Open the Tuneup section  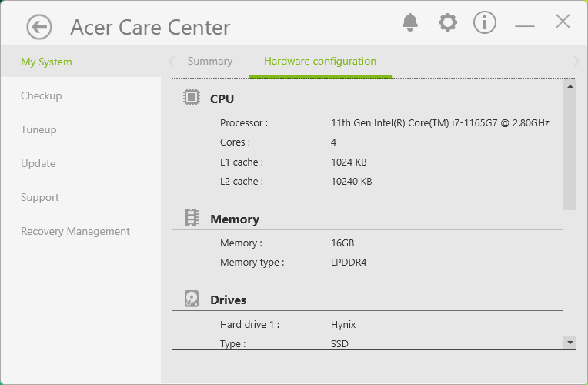coord(38,129)
